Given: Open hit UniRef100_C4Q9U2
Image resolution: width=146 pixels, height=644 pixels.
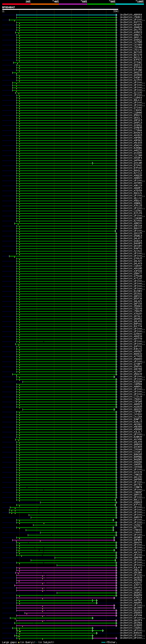Looking at the screenshot, I should coord(131,628).
